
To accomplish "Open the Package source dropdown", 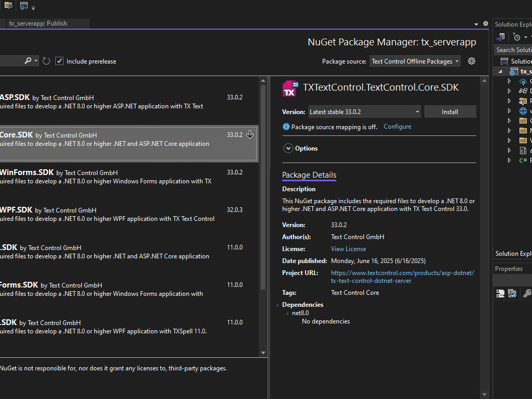I will (x=415, y=61).
